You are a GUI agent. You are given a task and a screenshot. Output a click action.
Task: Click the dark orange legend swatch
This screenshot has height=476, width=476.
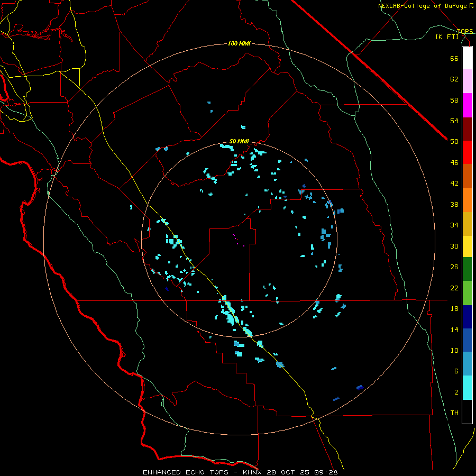[x=467, y=176]
